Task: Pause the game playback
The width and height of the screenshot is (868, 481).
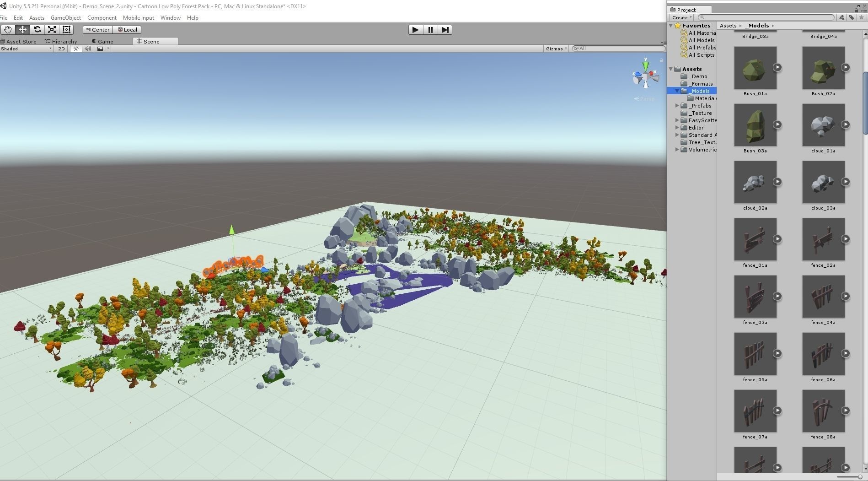Action: pyautogui.click(x=430, y=30)
